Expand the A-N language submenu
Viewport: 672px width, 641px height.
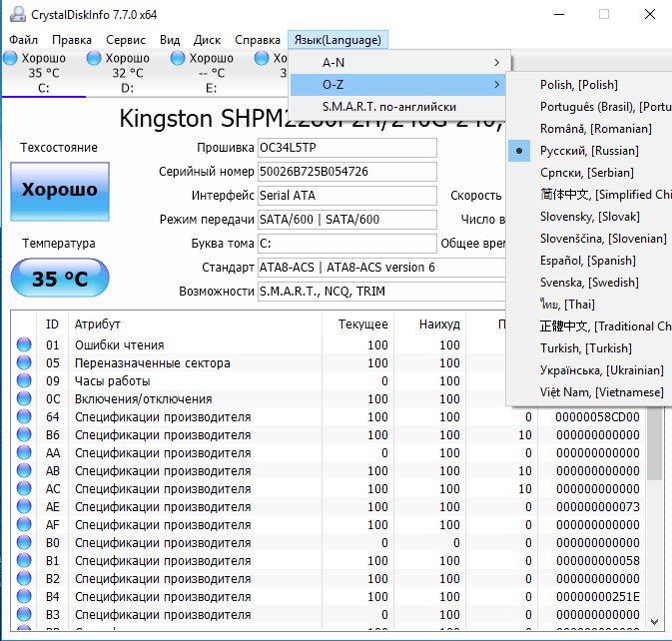(x=397, y=63)
